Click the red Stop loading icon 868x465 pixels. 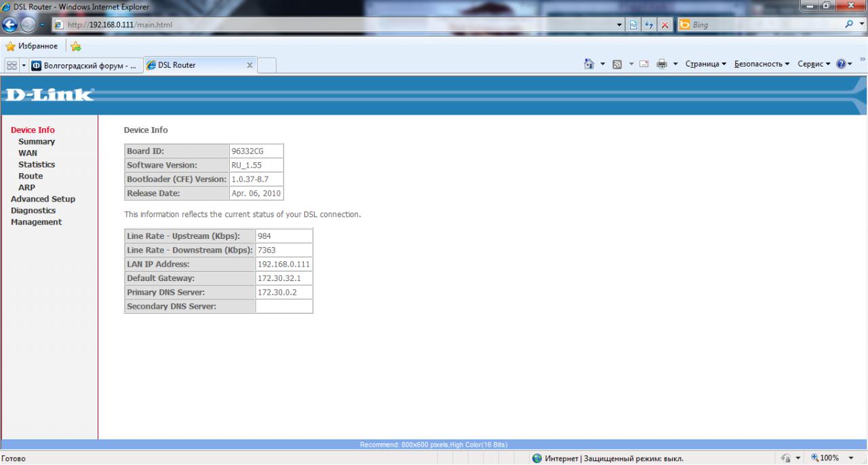pyautogui.click(x=665, y=25)
